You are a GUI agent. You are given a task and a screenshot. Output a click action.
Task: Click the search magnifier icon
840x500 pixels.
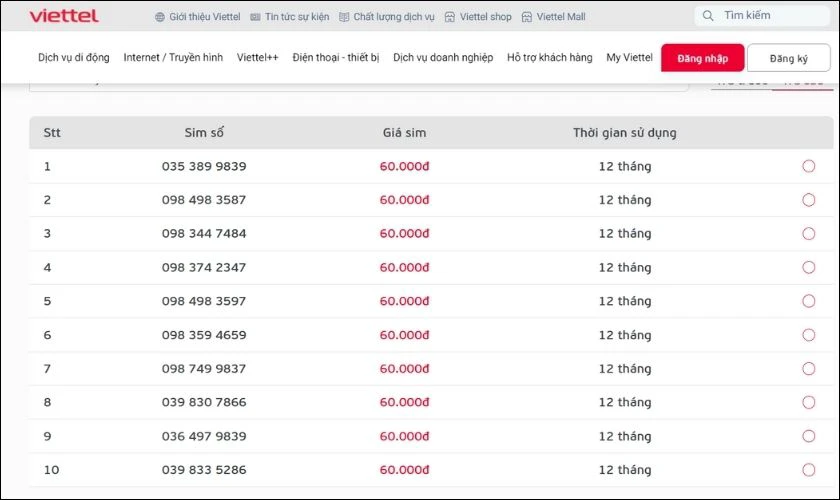(708, 16)
